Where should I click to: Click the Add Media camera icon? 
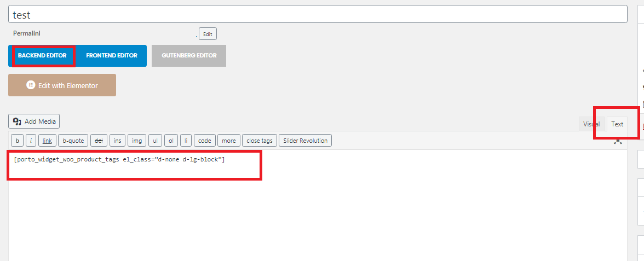click(x=17, y=121)
